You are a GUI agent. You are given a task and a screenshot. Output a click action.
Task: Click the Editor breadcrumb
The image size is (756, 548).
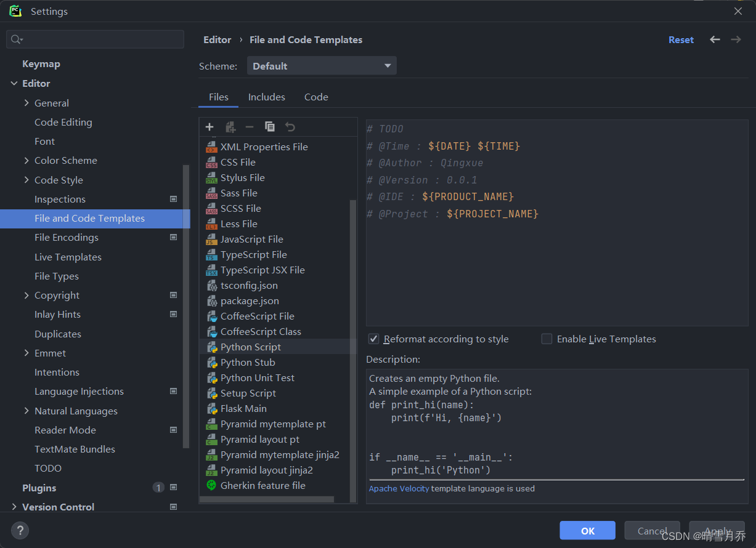click(217, 39)
